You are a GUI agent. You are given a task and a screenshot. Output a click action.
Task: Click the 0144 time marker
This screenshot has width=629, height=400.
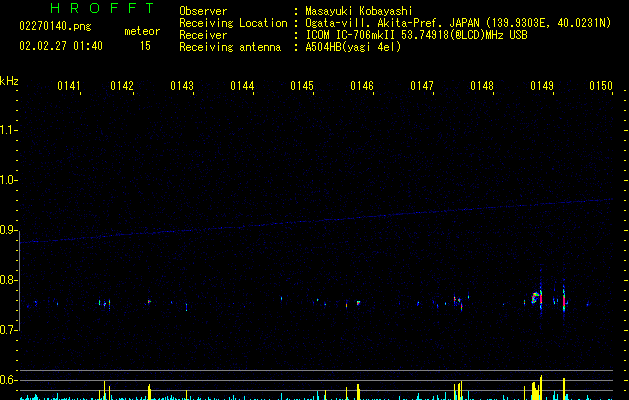pos(242,86)
